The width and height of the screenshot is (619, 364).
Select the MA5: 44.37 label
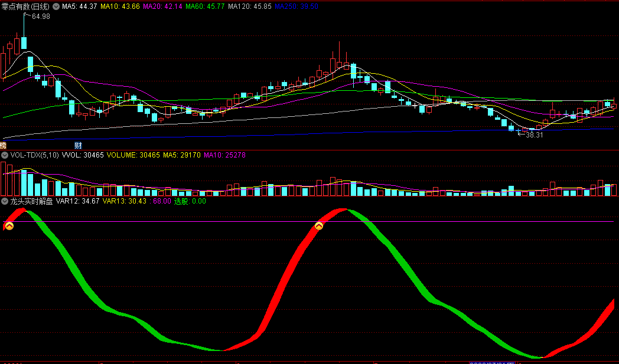coord(79,6)
